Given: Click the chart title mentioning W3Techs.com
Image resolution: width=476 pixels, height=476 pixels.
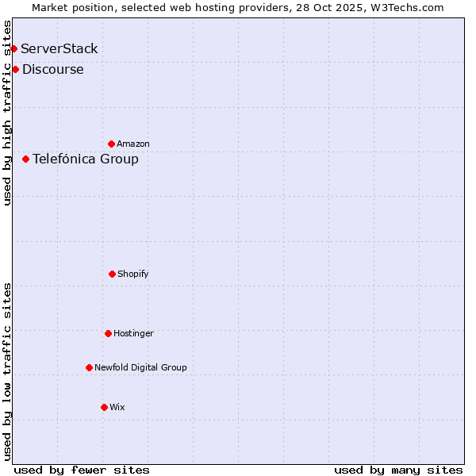Looking at the screenshot, I should pos(238,7).
